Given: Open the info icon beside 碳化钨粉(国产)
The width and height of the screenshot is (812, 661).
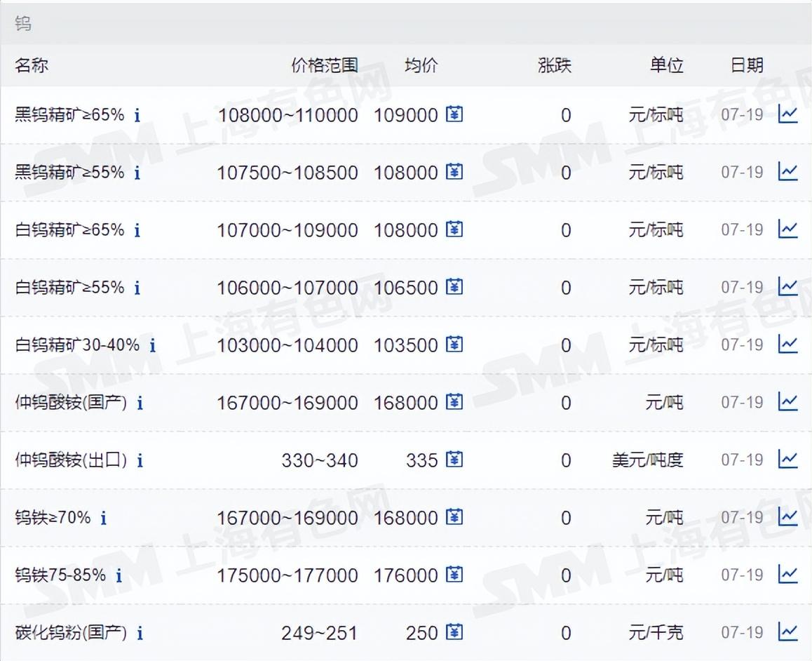Looking at the screenshot, I should pyautogui.click(x=140, y=632).
